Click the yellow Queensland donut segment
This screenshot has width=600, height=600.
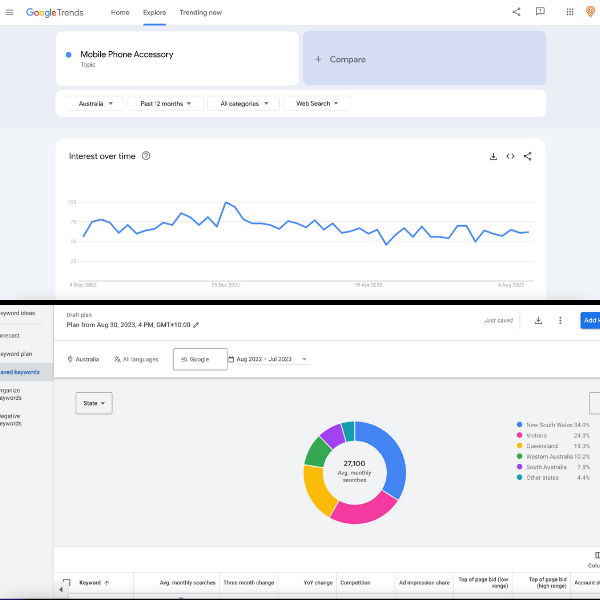tap(318, 492)
